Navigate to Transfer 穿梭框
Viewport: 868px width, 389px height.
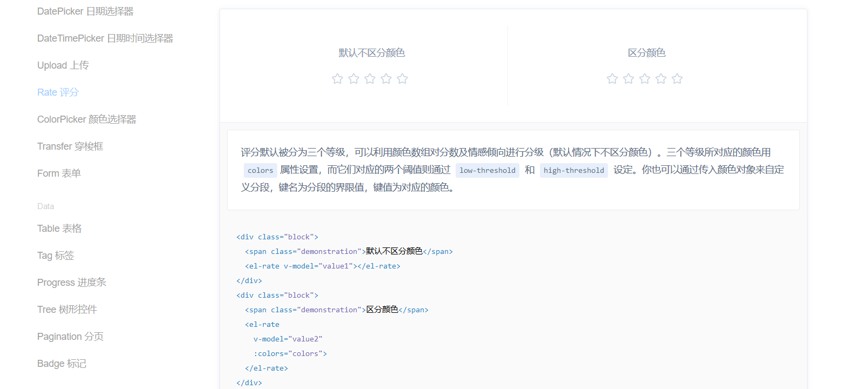(x=70, y=146)
